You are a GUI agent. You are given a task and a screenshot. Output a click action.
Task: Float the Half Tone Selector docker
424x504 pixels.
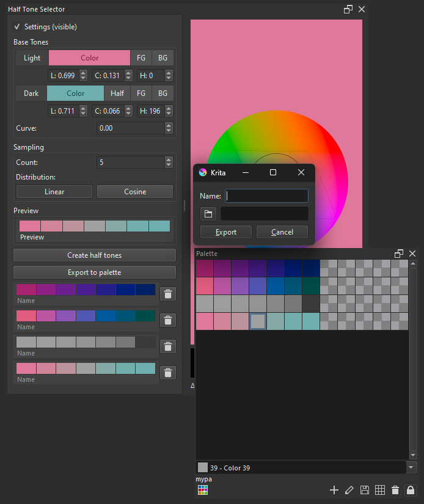(x=348, y=9)
